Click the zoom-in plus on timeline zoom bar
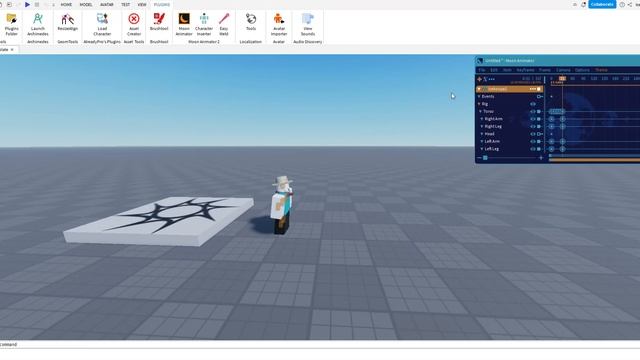This screenshot has width=640, height=360. coord(541,158)
